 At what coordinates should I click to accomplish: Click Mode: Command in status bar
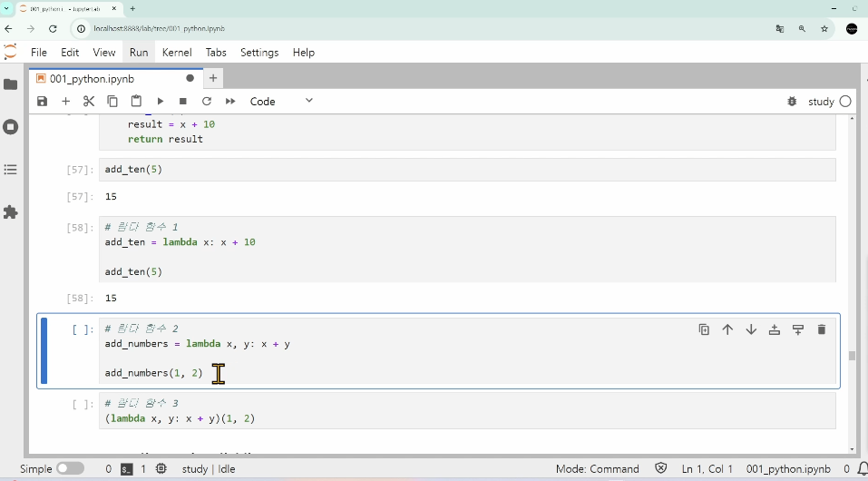point(598,469)
